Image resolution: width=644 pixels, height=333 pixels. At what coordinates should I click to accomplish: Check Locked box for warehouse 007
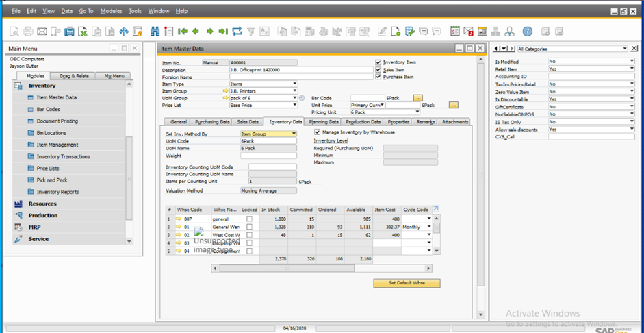[x=249, y=219]
